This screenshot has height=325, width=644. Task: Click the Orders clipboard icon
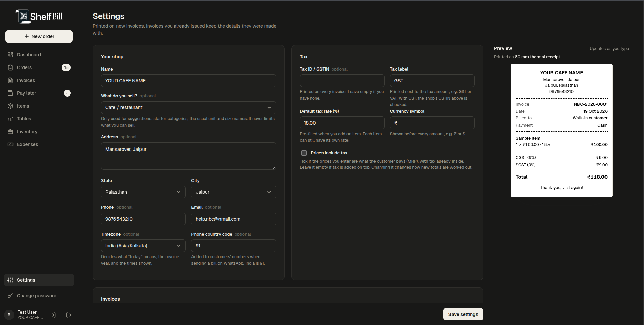pos(10,67)
